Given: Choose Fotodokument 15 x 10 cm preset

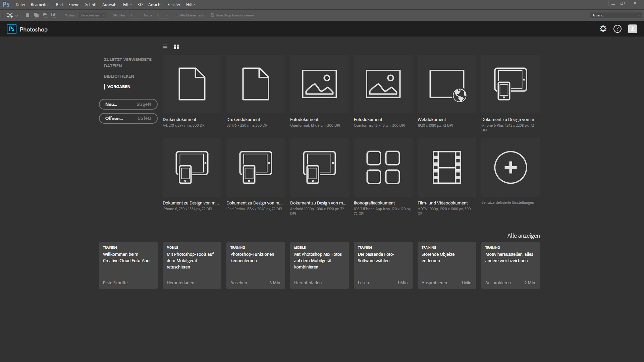Looking at the screenshot, I should point(383,84).
